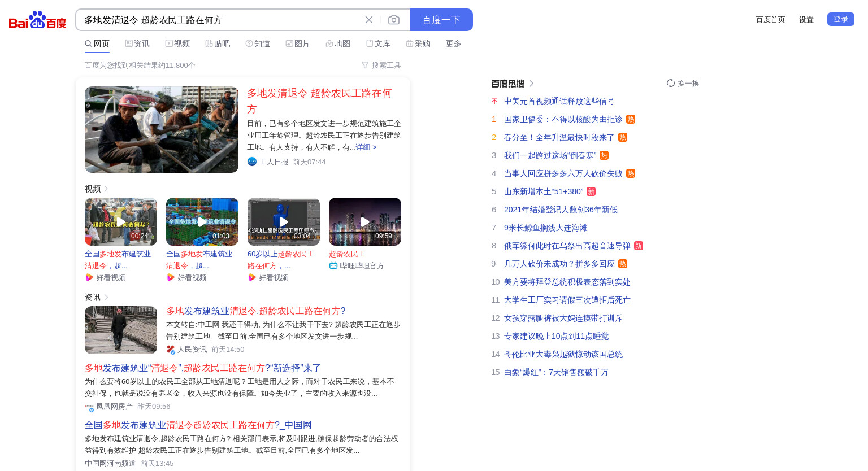Open 全国多地发布建筑业清退令 中国网 result
Screen dimensions: 868x471
[198, 425]
